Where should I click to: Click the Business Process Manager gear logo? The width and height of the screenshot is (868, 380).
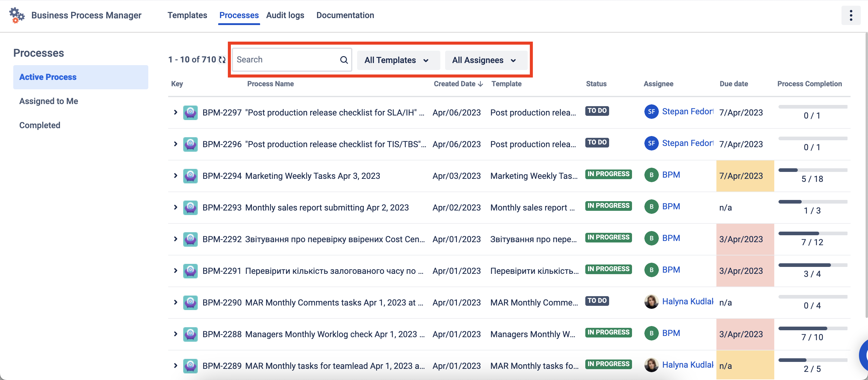pyautogui.click(x=17, y=15)
